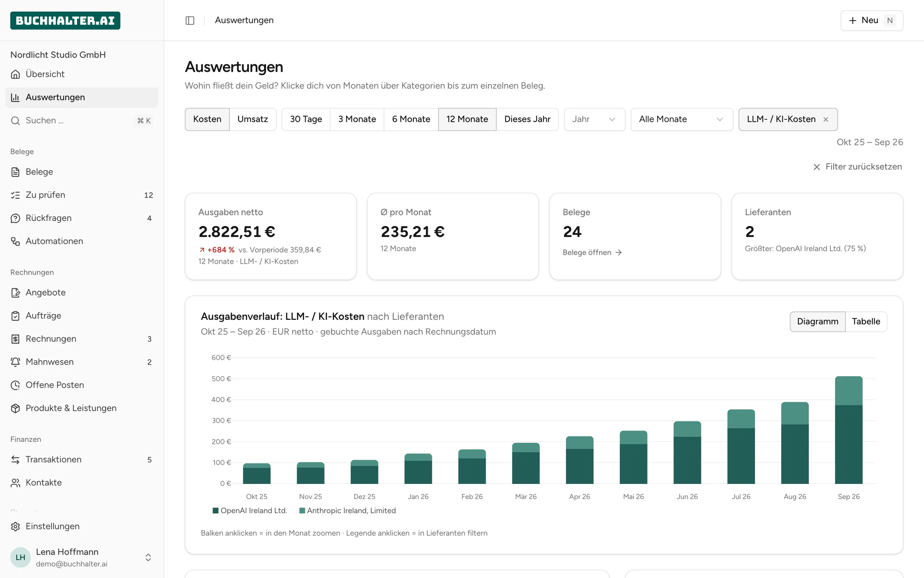The image size is (924, 578).
Task: Click the BUCHHALTER.AI logo
Action: [x=65, y=20]
